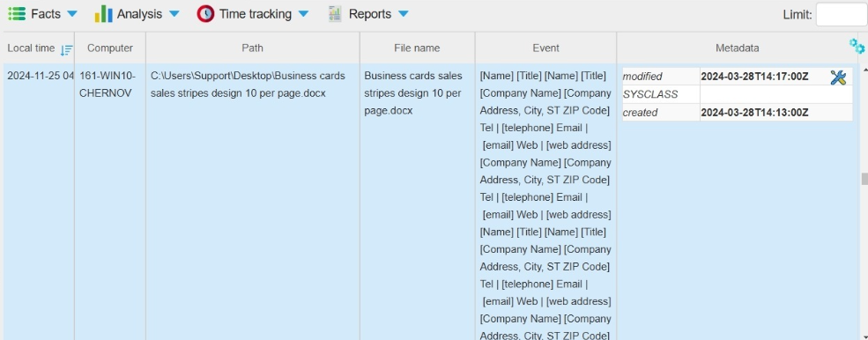Viewport: 868px width, 340px height.
Task: Expand the Reports dropdown arrow
Action: click(x=403, y=14)
